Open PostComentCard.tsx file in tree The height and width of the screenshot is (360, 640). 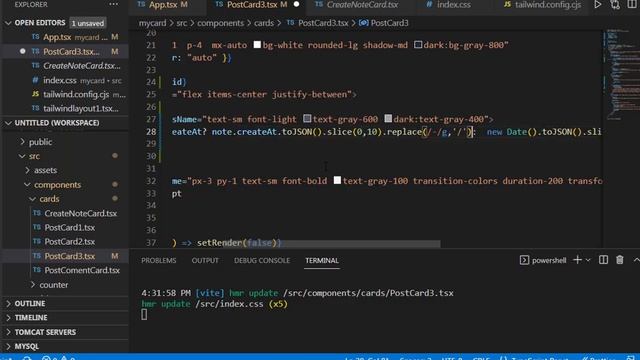[82, 270]
